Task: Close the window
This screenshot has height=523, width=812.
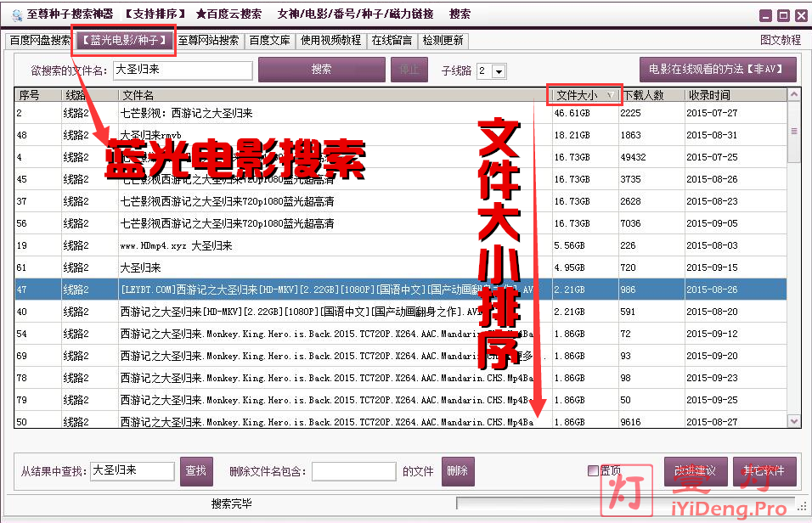Action: click(801, 15)
